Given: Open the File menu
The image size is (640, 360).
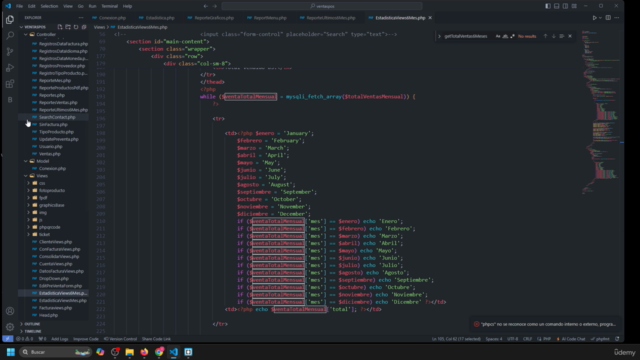Looking at the screenshot, I should [19, 6].
